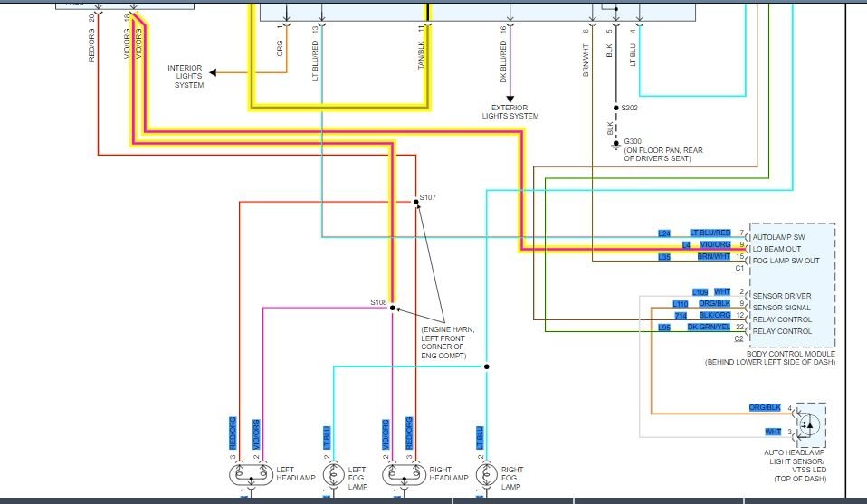Click the ORG/BLK label at SENSOR SIGNAL
Screen dimensions: 867x504
tap(714, 303)
